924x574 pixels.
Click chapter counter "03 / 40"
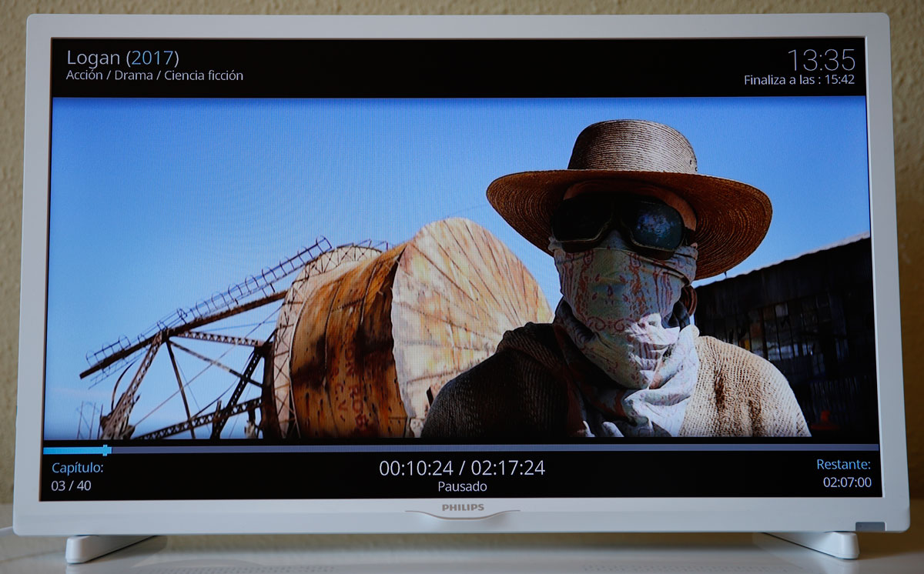71,486
